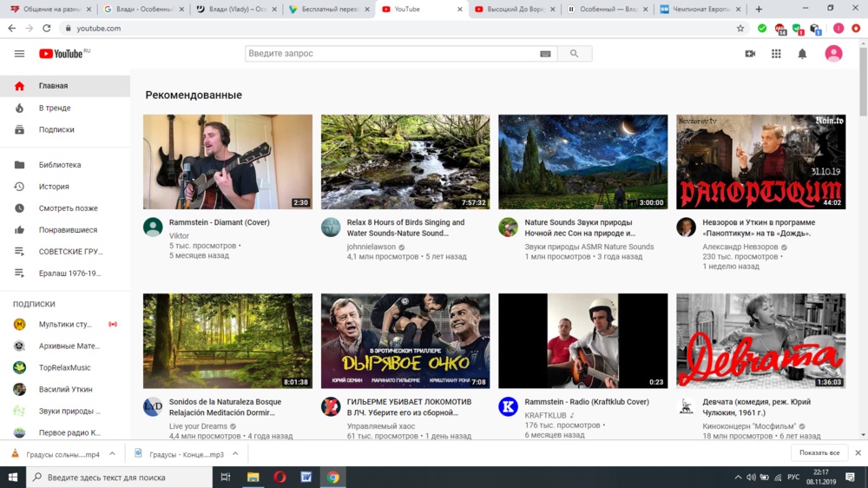Open the YouTube apps grid icon
Screen dimensions: 868x488
click(776, 54)
